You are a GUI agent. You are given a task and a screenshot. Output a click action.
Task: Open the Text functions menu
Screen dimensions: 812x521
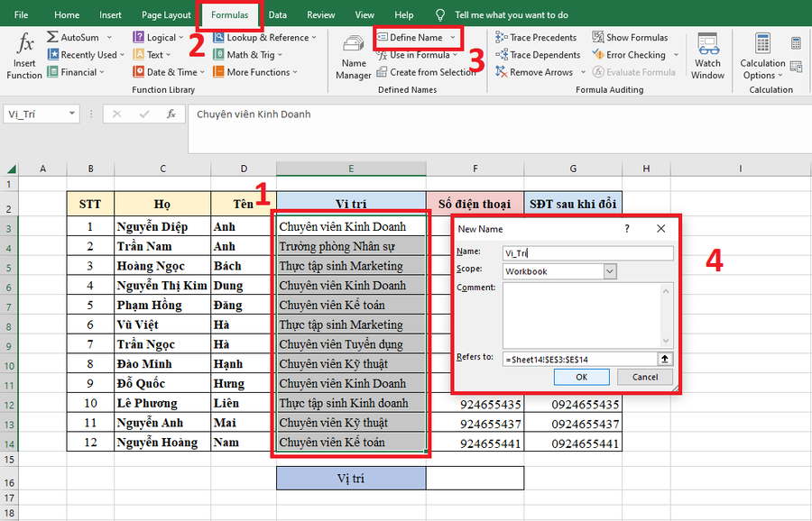tap(152, 55)
